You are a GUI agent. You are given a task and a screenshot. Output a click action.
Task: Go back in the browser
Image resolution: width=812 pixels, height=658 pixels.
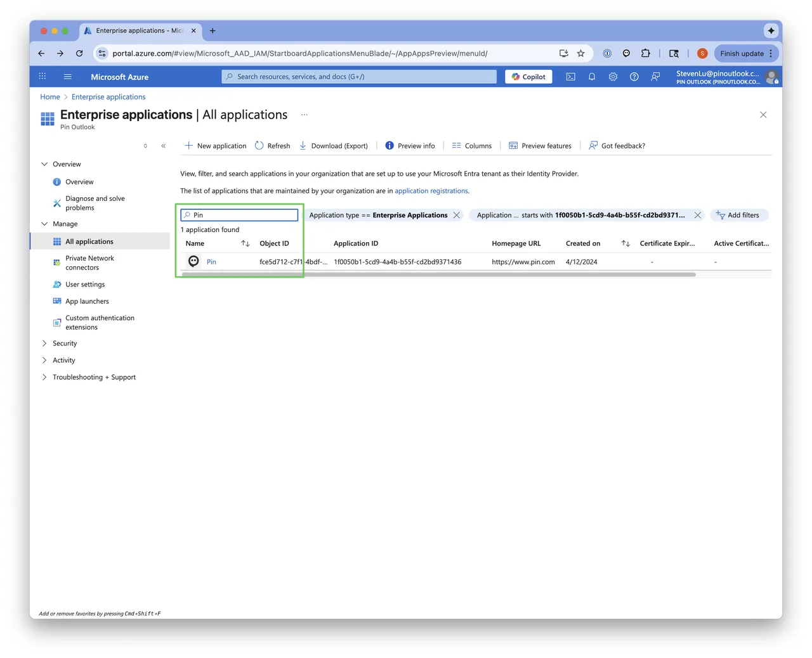point(41,53)
